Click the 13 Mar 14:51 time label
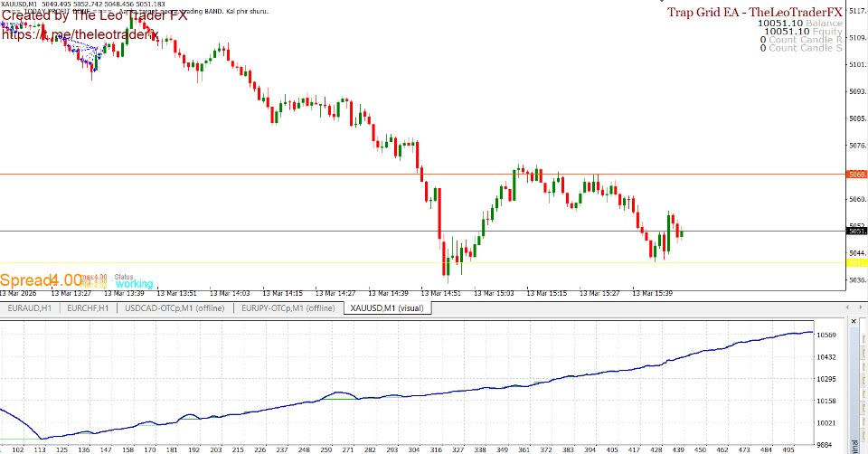The height and width of the screenshot is (454, 868). (440, 293)
